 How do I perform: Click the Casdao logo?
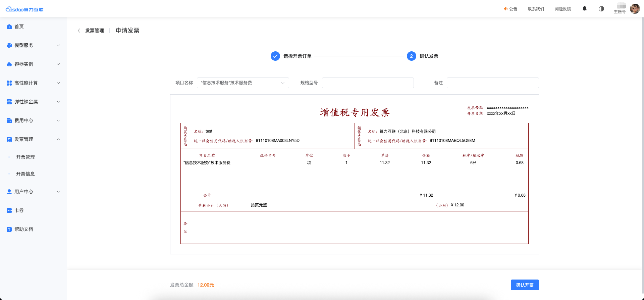[24, 9]
